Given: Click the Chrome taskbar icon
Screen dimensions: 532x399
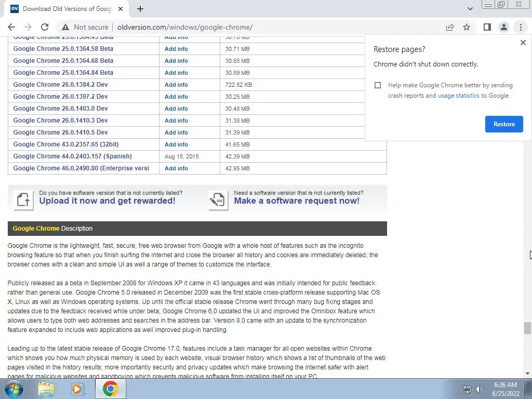Looking at the screenshot, I should click(x=110, y=389).
